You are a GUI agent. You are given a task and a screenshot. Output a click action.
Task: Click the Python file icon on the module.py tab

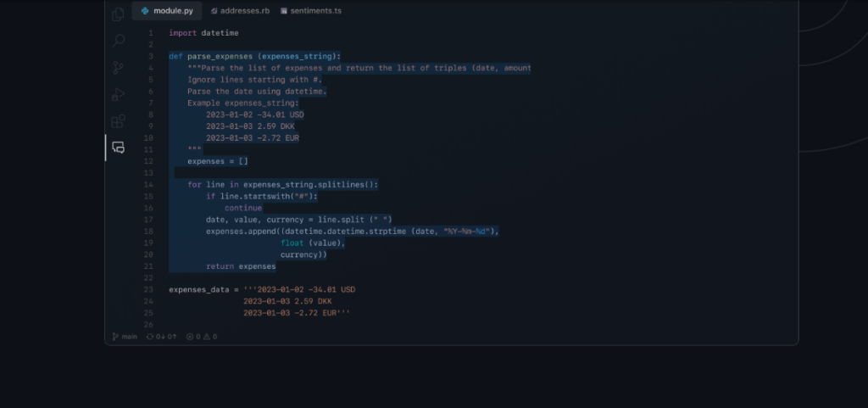[x=145, y=10]
